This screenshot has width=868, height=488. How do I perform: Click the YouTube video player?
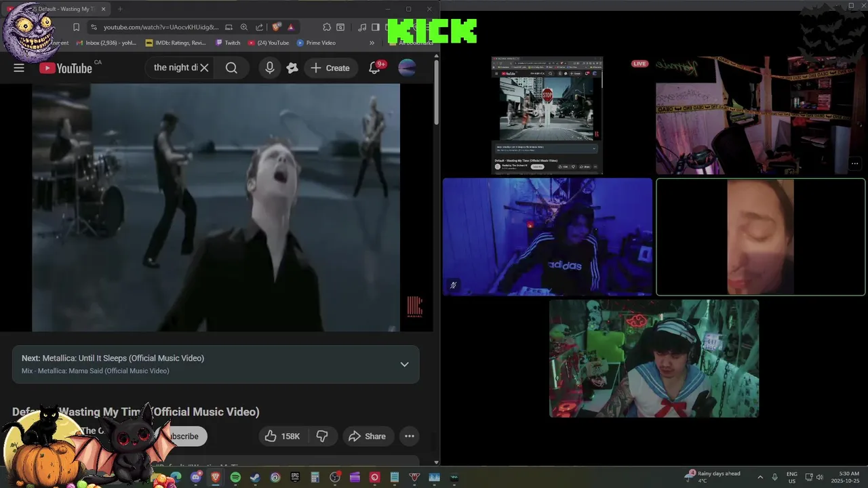pos(216,207)
